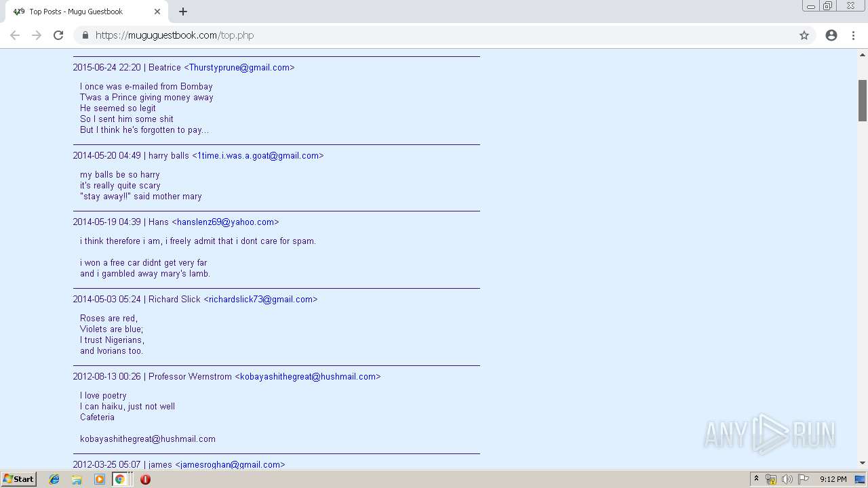Open the volume speaker tray icon
This screenshot has width=868, height=488.
click(x=787, y=479)
